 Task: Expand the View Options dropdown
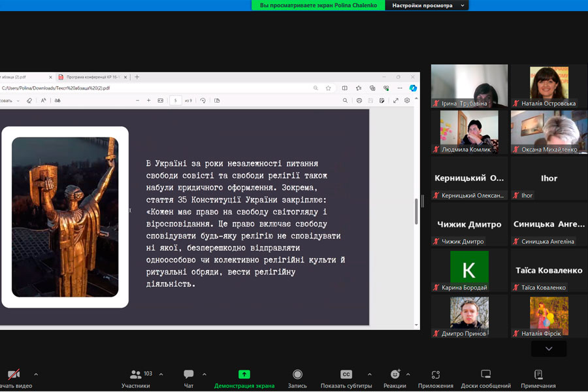pos(429,5)
